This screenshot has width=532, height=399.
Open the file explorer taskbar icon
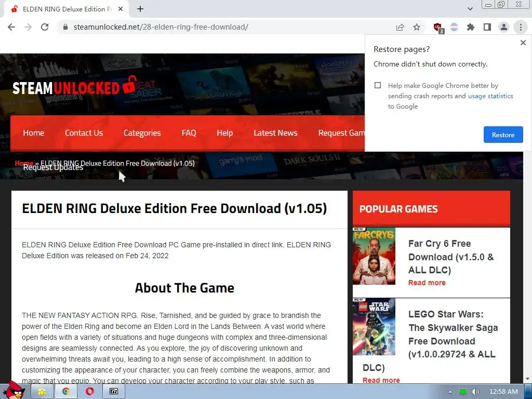pos(42,392)
